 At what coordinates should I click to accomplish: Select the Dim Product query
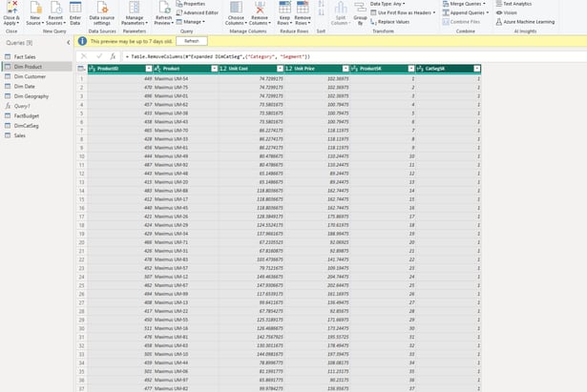coord(36,67)
